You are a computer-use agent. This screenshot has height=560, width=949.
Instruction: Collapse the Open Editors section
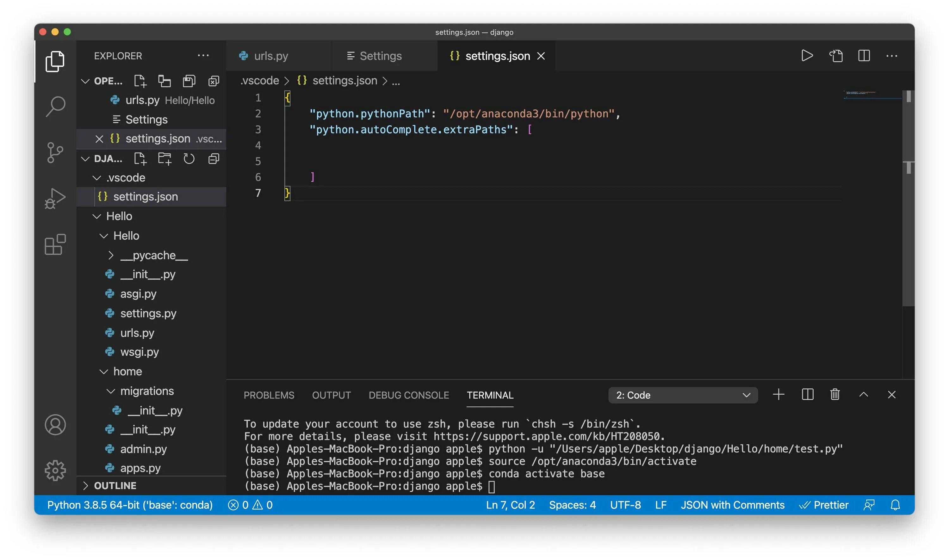85,81
